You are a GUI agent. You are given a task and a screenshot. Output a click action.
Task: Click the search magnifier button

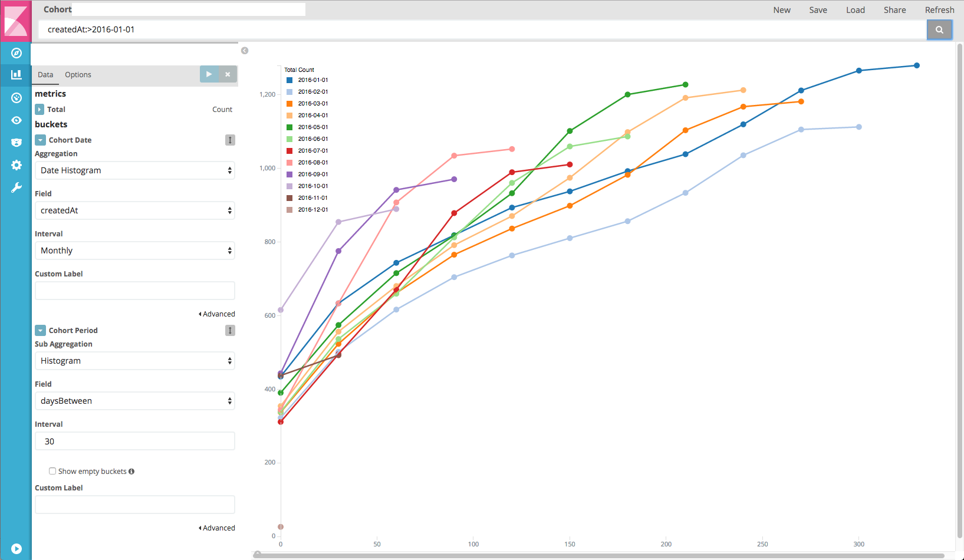(939, 29)
